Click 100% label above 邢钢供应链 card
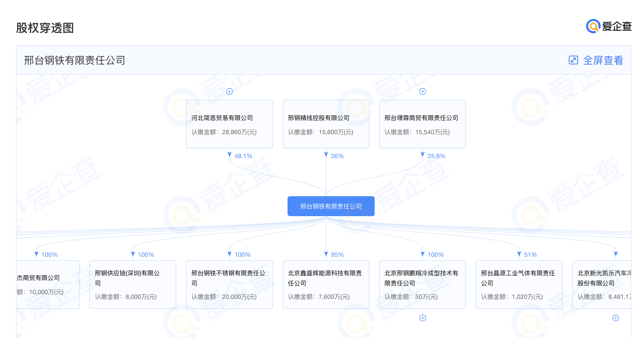644x338 pixels. 146,255
